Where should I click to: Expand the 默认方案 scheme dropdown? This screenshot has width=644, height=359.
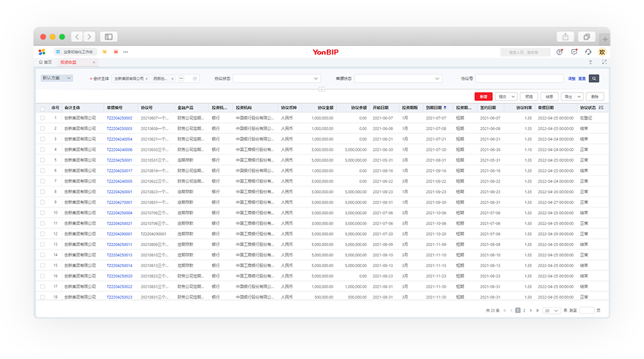coord(56,78)
